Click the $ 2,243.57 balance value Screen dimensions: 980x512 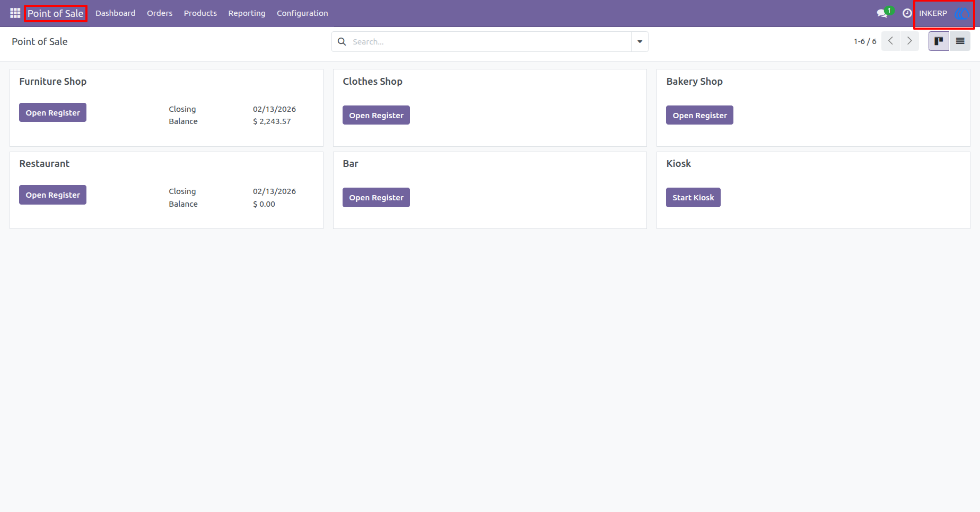click(272, 121)
